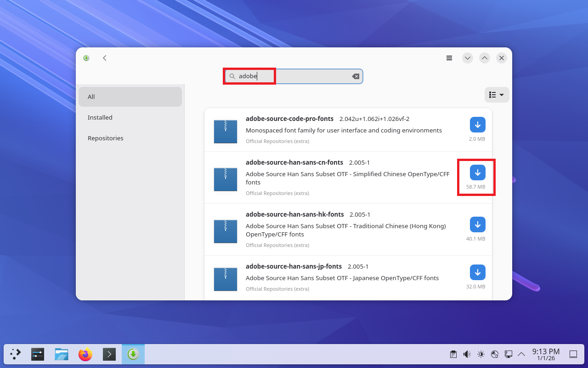Viewport: 588px width, 368px height.
Task: Open the volume control in tray
Action: [x=467, y=354]
